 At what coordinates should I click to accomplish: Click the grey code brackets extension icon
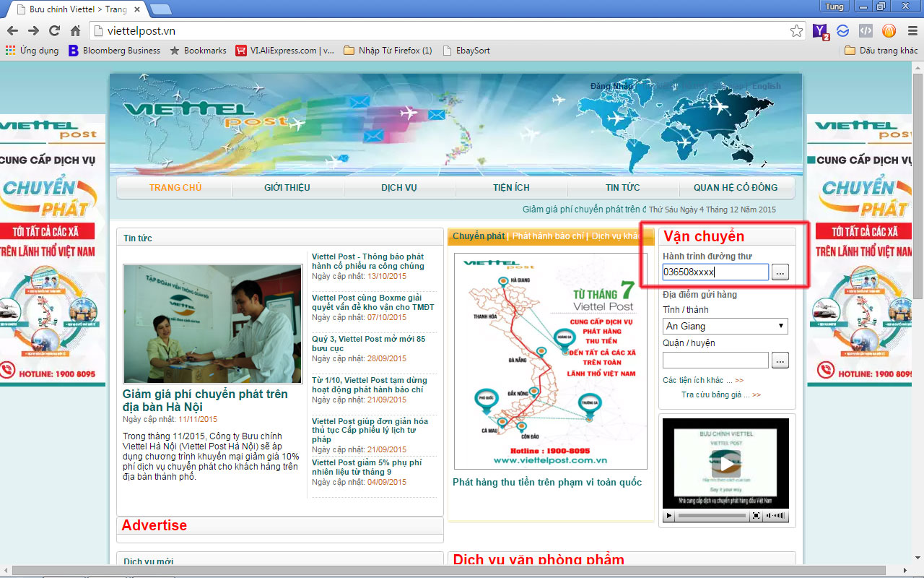tap(866, 30)
